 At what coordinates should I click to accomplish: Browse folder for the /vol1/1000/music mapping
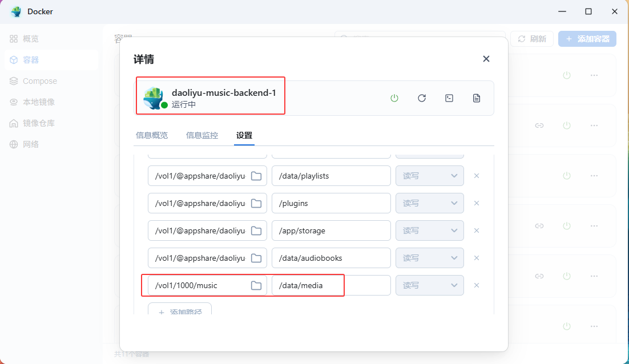point(255,285)
